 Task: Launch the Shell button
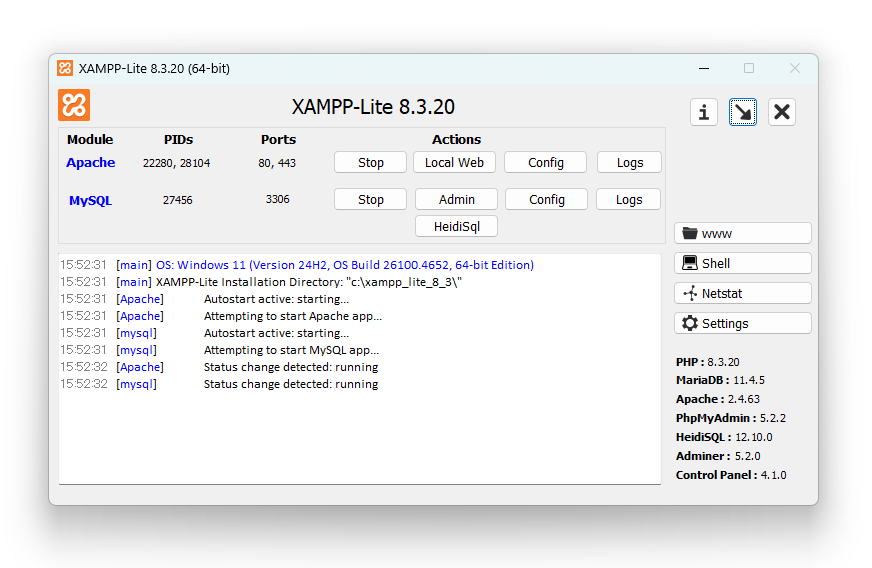(x=742, y=263)
